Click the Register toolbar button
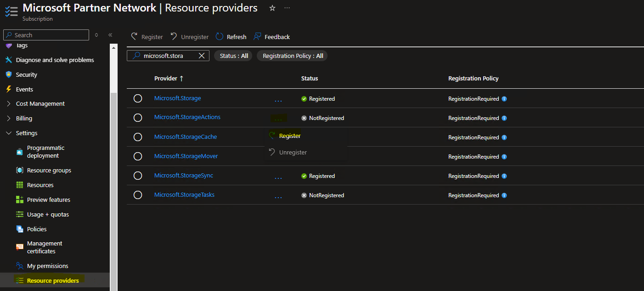 (x=147, y=37)
